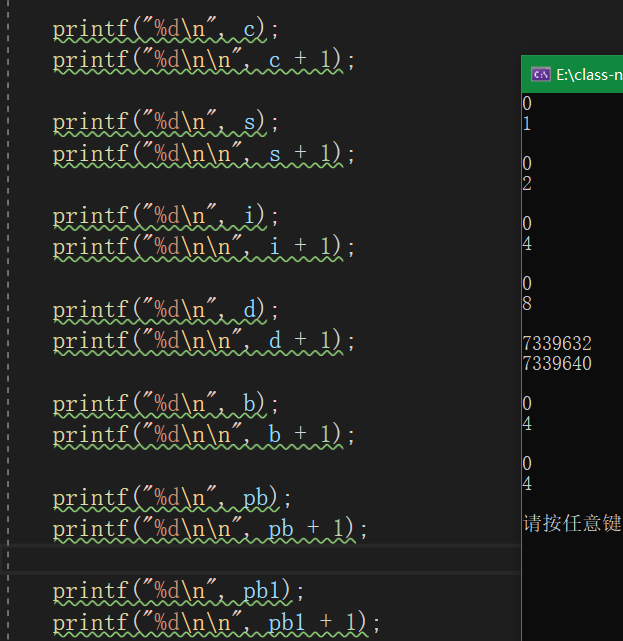Click the line printing s + 1
Viewport: 623px width, 641px height.
point(204,154)
